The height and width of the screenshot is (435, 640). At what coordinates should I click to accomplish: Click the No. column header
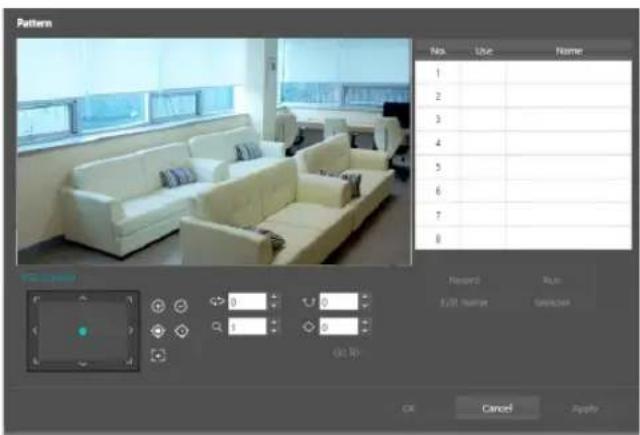(x=438, y=51)
